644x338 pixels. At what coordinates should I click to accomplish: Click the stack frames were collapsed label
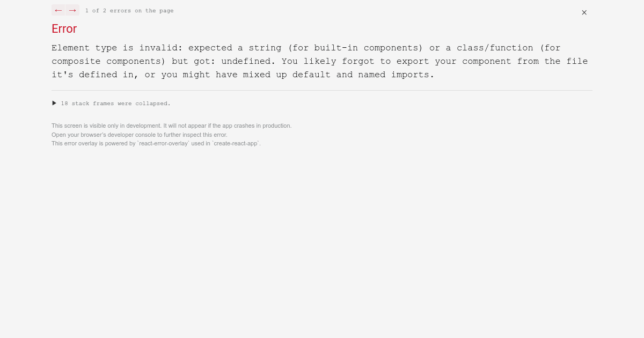tap(115, 103)
